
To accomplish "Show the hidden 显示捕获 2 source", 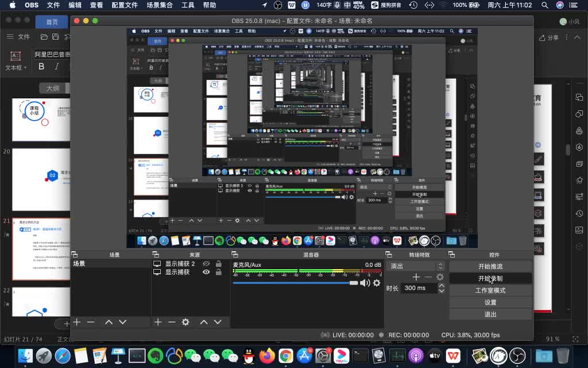I will pyautogui.click(x=206, y=263).
